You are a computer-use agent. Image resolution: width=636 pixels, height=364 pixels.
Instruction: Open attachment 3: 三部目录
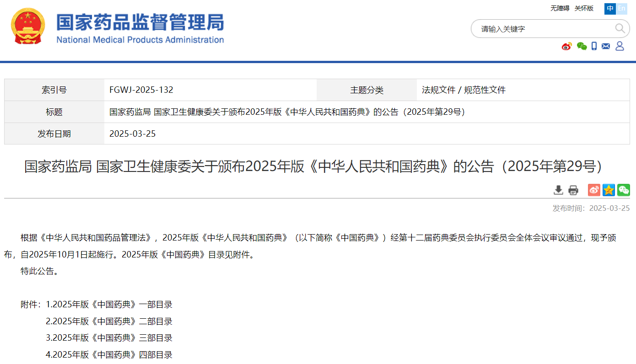tap(109, 338)
